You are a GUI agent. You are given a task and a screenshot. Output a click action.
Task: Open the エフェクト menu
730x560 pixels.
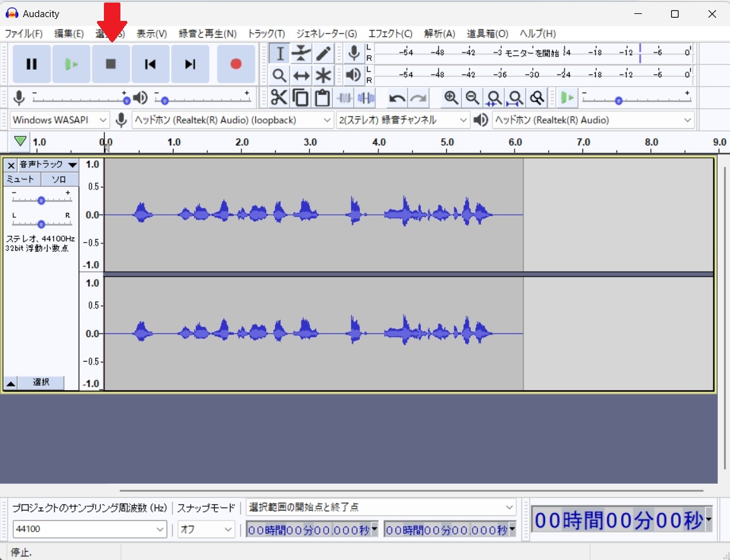pyautogui.click(x=390, y=34)
